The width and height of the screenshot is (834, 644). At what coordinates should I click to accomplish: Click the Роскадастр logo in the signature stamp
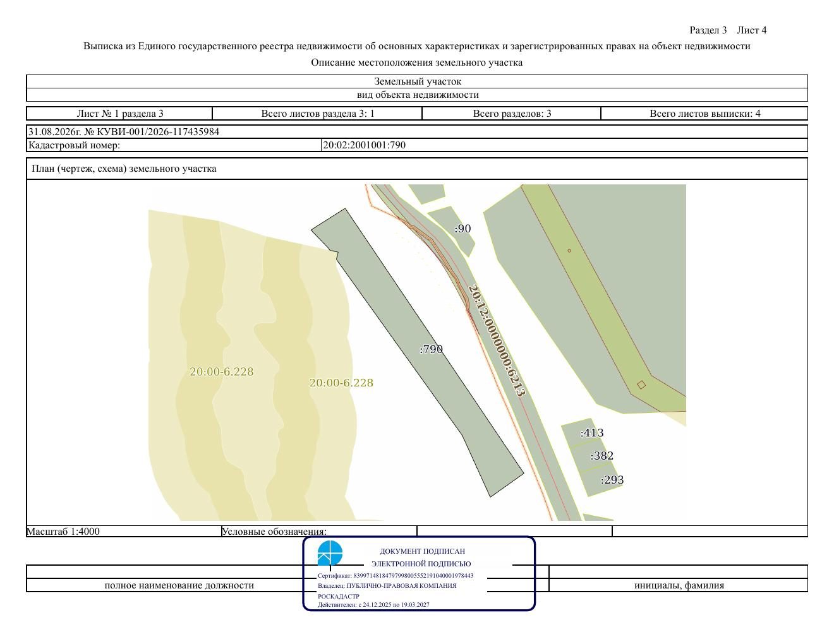330,553
